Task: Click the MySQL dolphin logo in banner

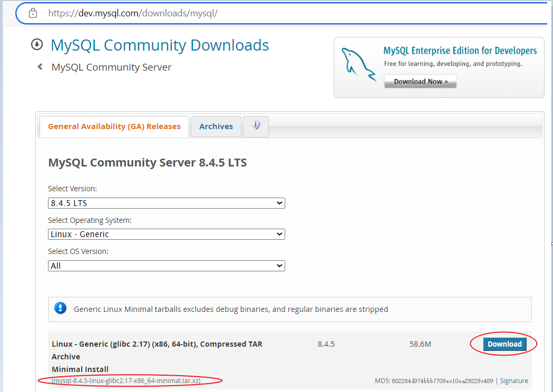Action: pos(358,64)
